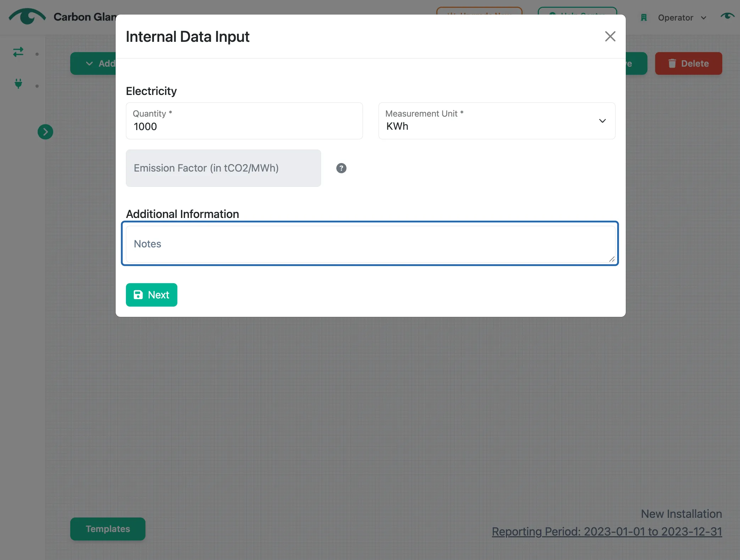Click the save disk icon on Next
This screenshot has height=560, width=740.
[138, 295]
